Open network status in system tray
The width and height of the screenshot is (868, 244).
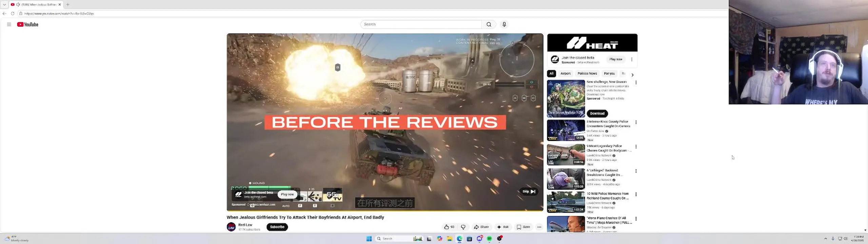click(x=840, y=239)
